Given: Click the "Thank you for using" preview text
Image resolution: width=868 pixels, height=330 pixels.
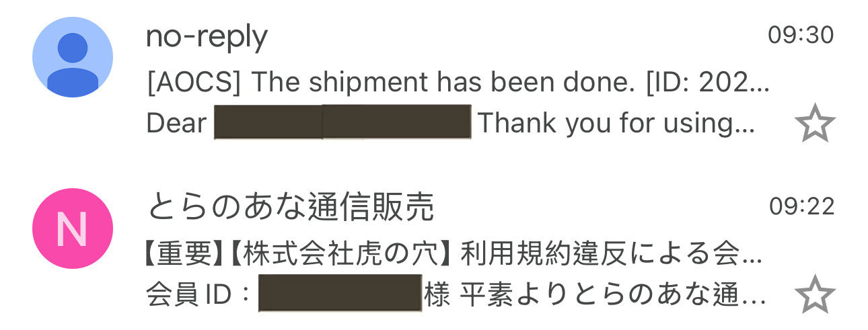Looking at the screenshot, I should (x=615, y=124).
